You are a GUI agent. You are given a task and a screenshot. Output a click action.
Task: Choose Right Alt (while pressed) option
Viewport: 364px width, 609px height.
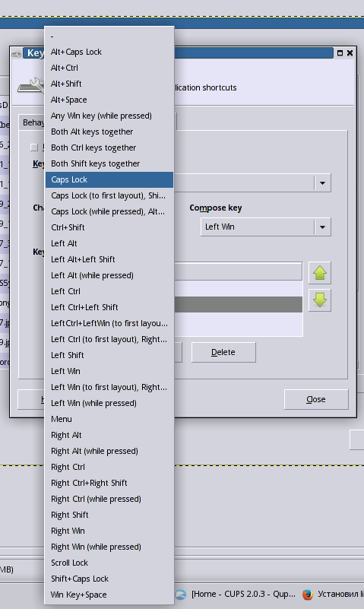[109, 451]
